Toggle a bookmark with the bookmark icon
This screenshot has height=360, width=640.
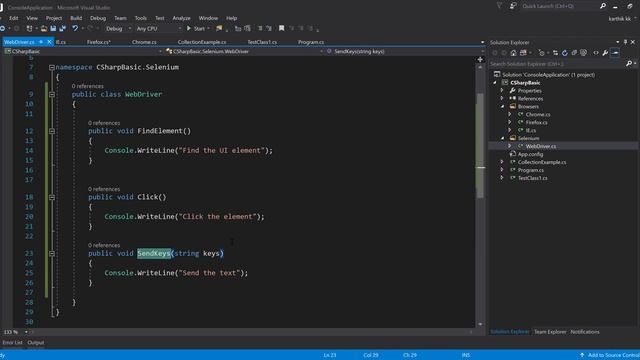(281, 29)
